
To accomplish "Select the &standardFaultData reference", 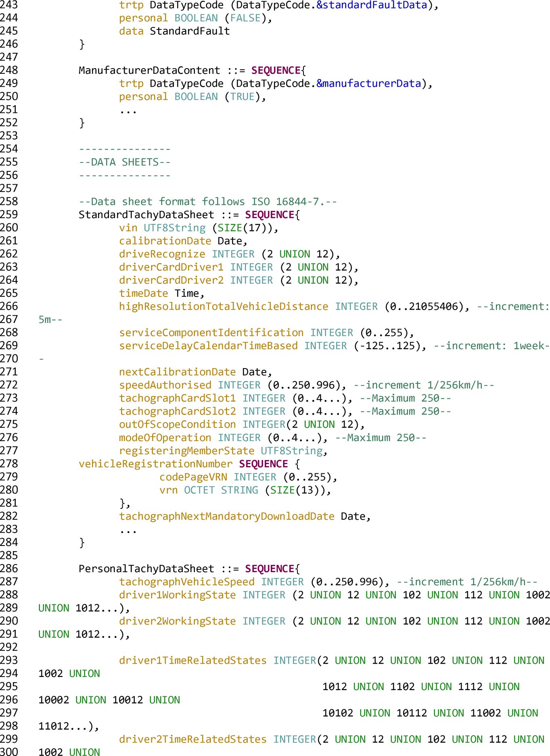I will [372, 5].
